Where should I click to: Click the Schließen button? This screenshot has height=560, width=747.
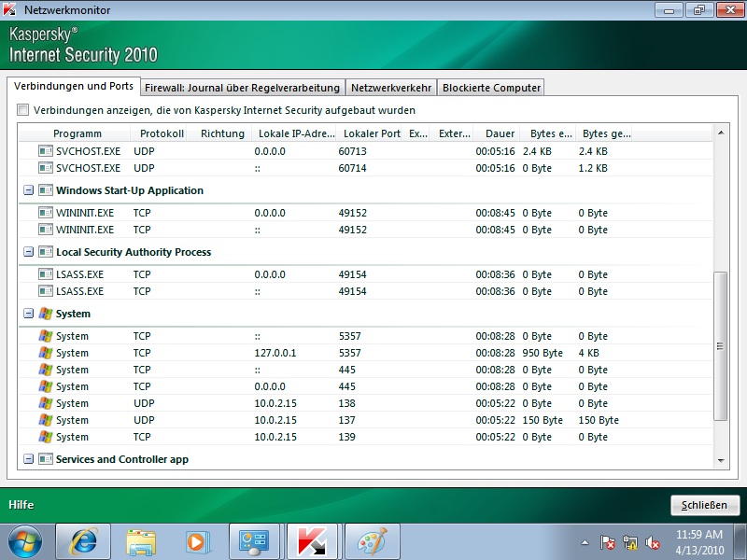705,505
